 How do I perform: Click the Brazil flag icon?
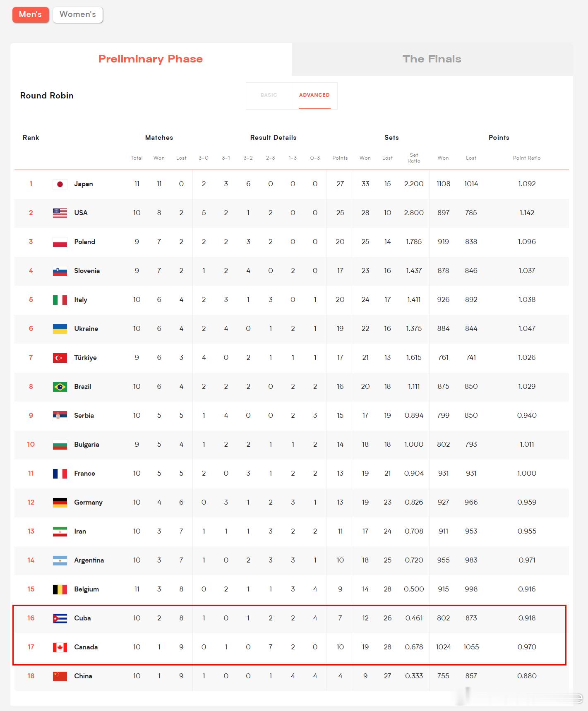coord(60,387)
